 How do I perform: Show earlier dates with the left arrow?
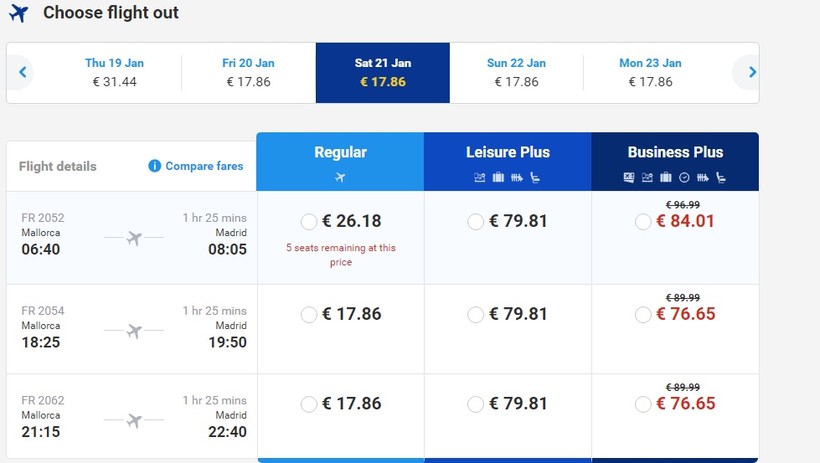[20, 72]
